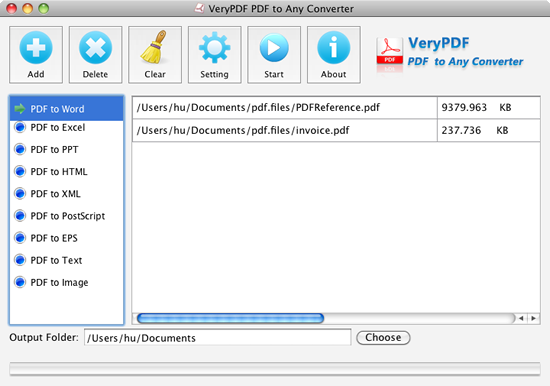Select PDF to PostScript conversion
550x386 pixels.
pyautogui.click(x=67, y=216)
